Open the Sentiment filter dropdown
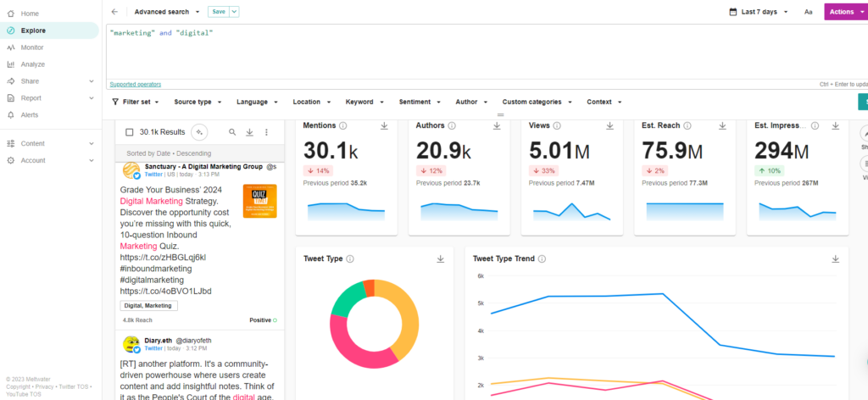Viewport: 868px width, 400px height. click(x=420, y=102)
